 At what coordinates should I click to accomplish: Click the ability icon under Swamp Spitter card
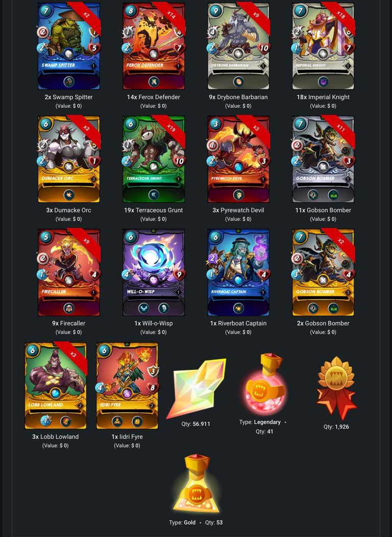pyautogui.click(x=69, y=82)
